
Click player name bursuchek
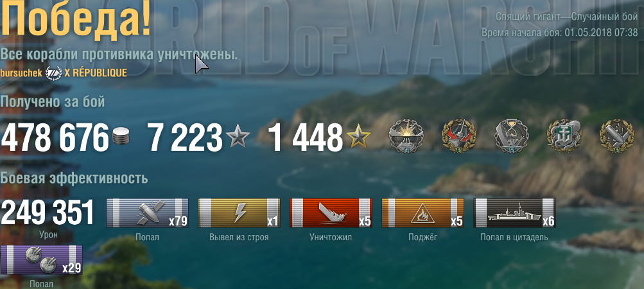point(21,73)
